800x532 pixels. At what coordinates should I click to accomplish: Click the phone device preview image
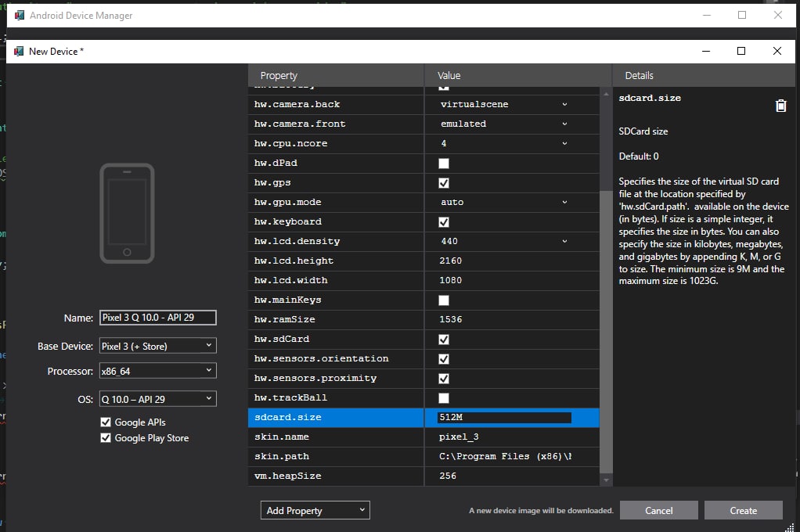coord(127,214)
